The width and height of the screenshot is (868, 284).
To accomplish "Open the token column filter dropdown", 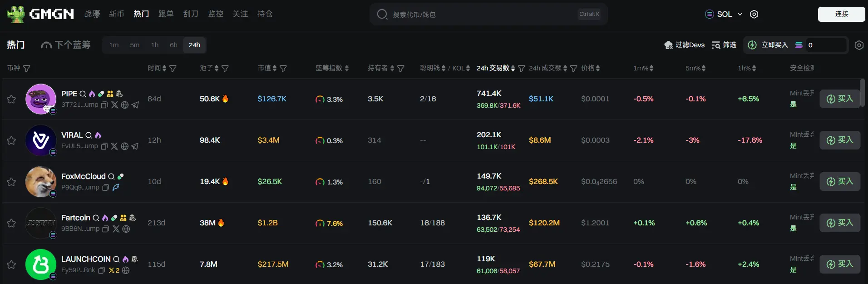I will 27,69.
